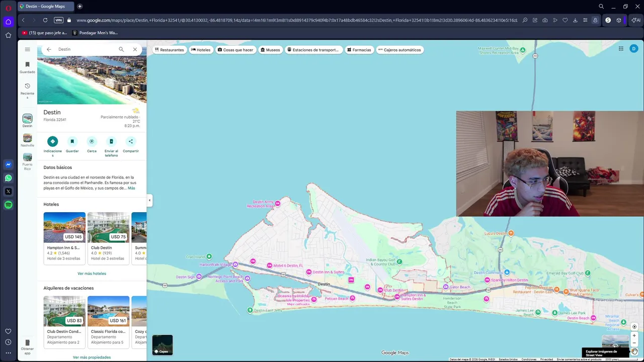This screenshot has width=644, height=362.
Task: Click the Lulu's Destin restaurant pin
Action: (511, 233)
